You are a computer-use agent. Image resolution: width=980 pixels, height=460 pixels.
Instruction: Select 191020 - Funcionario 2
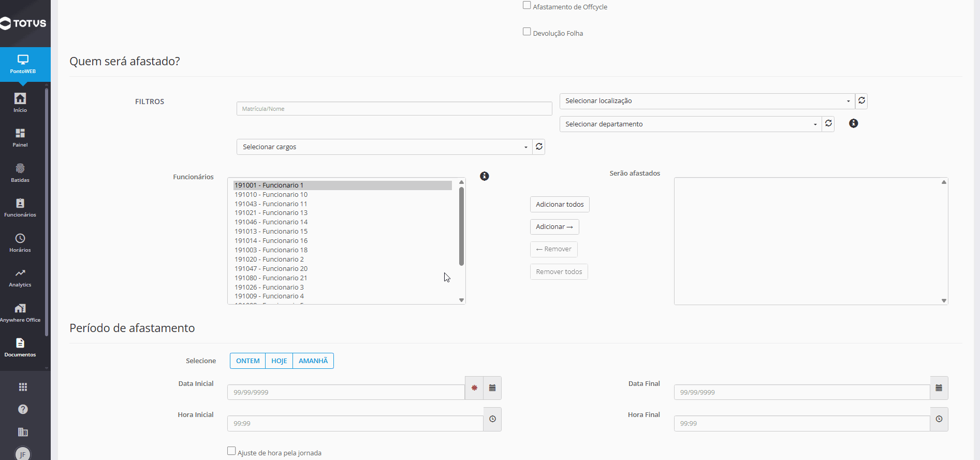coord(343,260)
